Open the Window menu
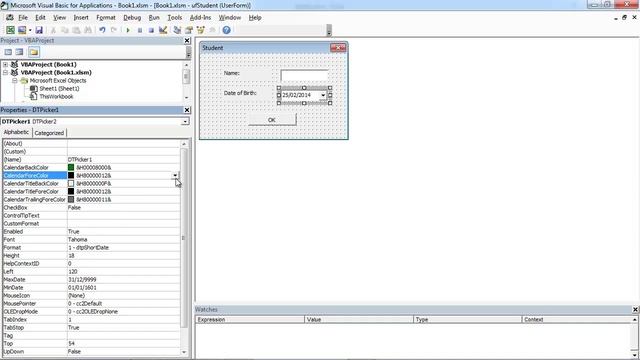Image resolution: width=640 pixels, height=360 pixels. point(230,18)
